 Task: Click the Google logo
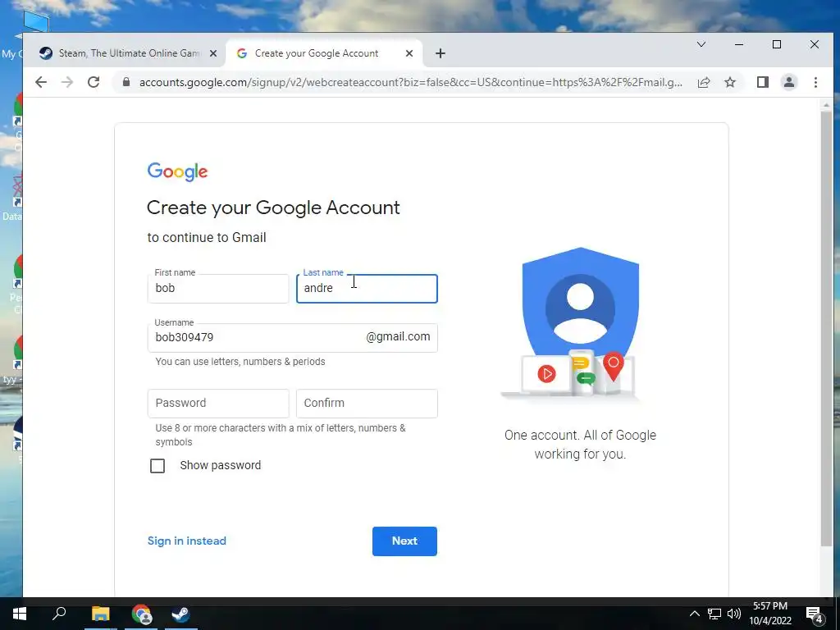point(177,171)
